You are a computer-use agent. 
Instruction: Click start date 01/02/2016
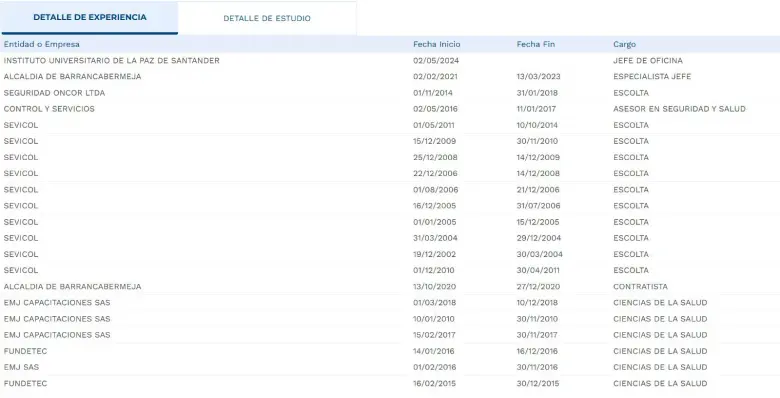[434, 367]
